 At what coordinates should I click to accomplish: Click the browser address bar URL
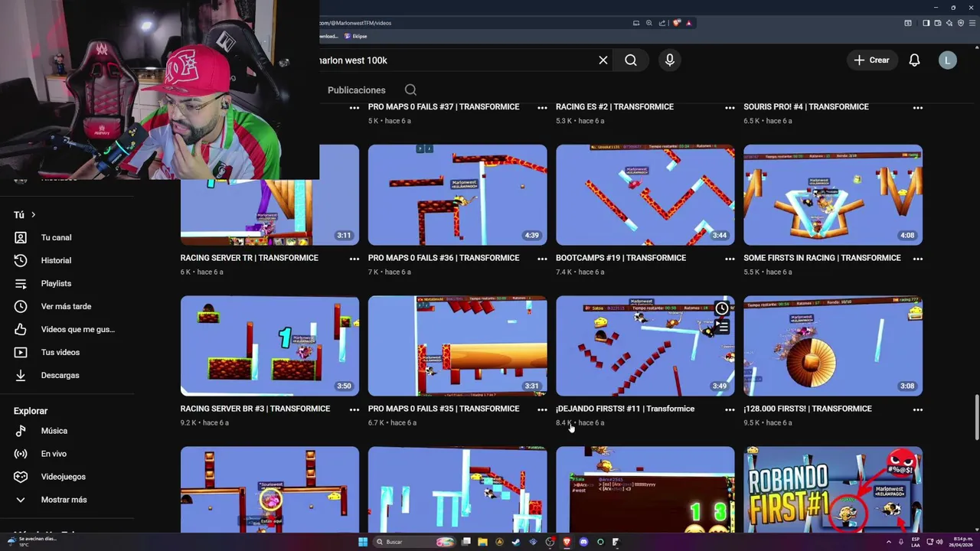coord(356,23)
